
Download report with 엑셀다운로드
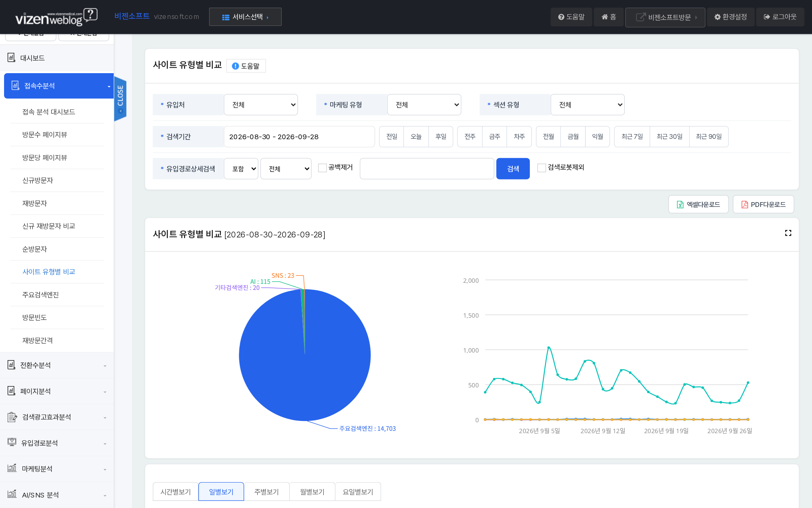click(698, 204)
